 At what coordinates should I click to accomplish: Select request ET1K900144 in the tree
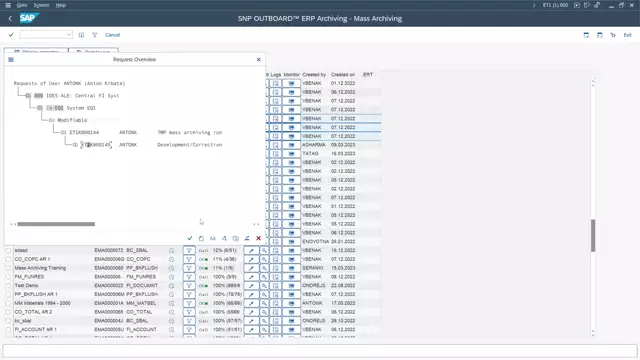pos(84,133)
